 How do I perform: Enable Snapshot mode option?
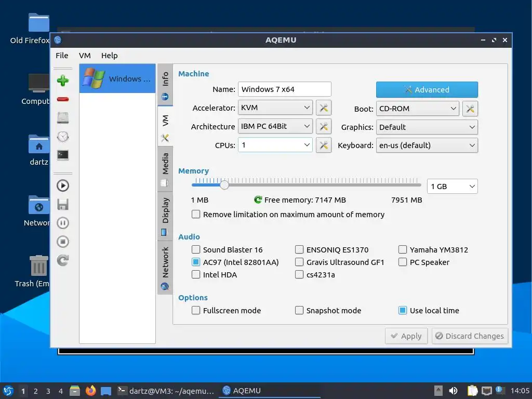pyautogui.click(x=299, y=310)
